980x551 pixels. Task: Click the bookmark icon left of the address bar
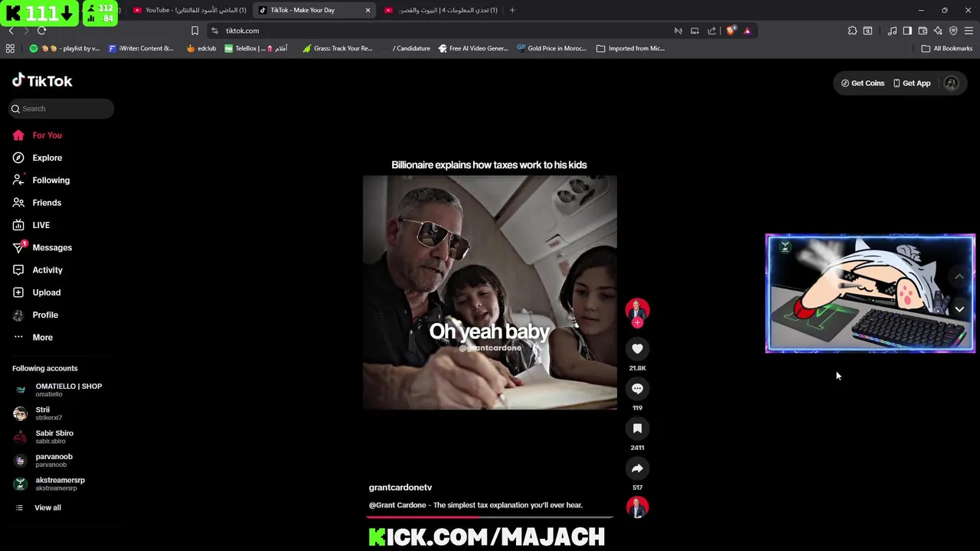(x=194, y=31)
